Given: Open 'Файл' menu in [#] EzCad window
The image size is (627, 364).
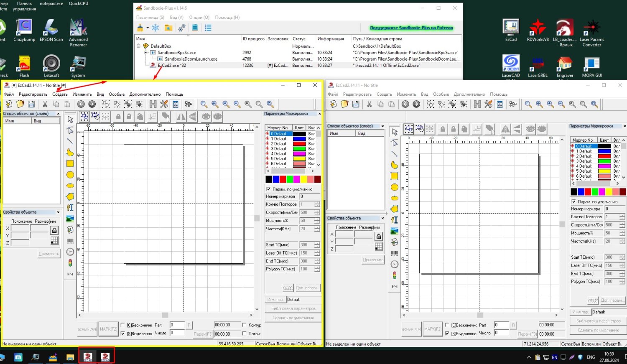Looking at the screenshot, I should pyautogui.click(x=9, y=94).
